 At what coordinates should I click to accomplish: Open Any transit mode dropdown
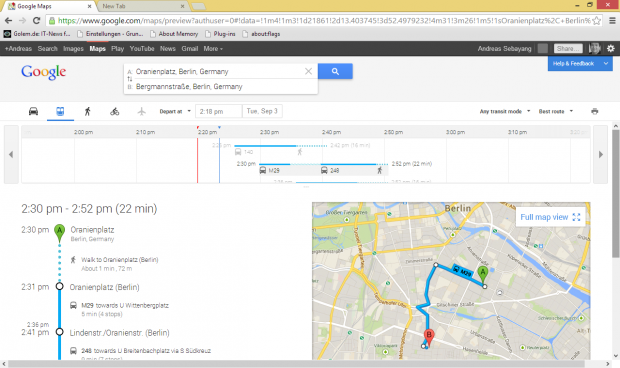click(x=505, y=111)
